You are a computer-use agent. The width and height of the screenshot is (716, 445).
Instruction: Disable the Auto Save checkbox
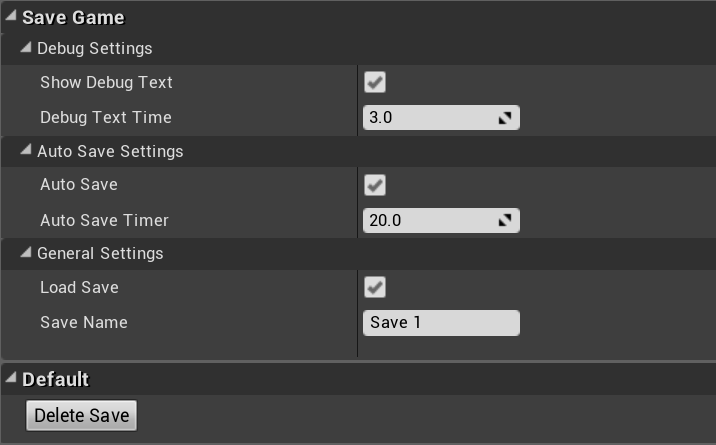(x=375, y=185)
